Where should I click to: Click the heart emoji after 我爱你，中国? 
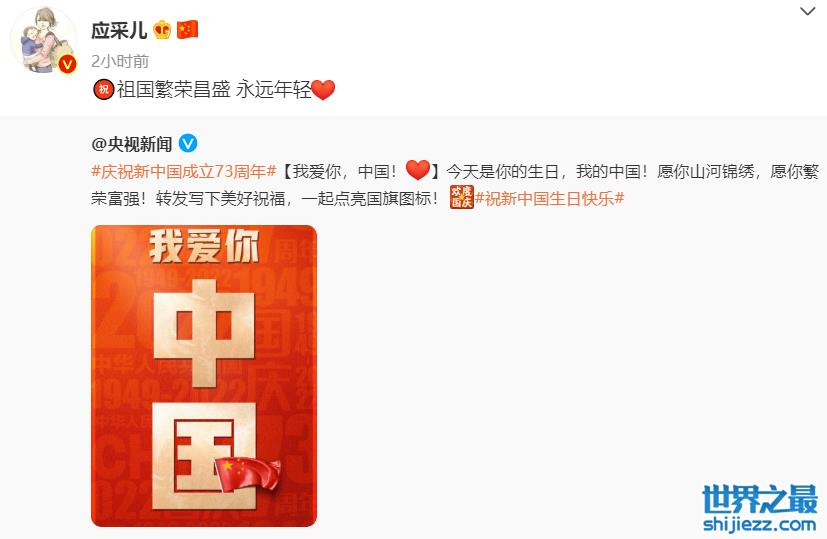(x=418, y=170)
